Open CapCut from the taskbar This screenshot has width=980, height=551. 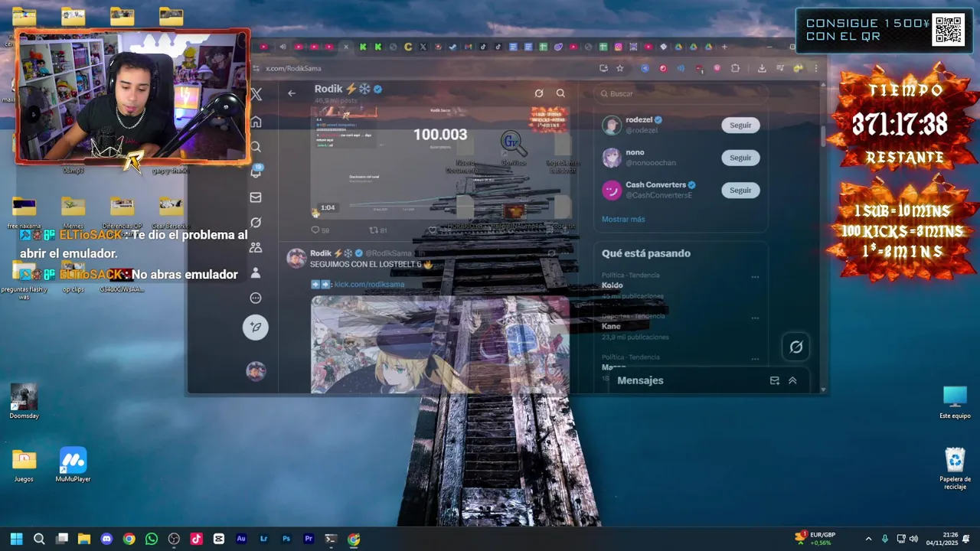tap(219, 539)
